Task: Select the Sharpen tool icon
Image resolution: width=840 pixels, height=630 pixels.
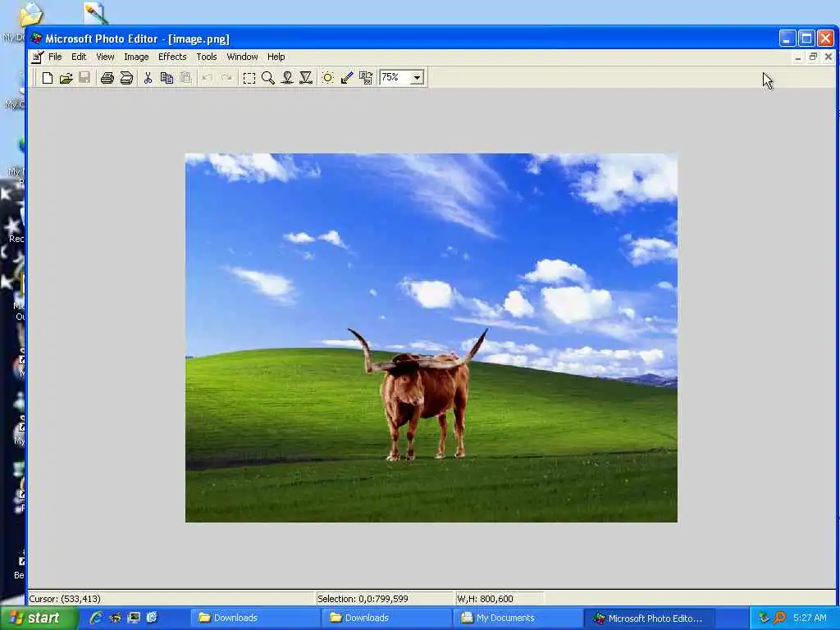Action: tap(306, 78)
